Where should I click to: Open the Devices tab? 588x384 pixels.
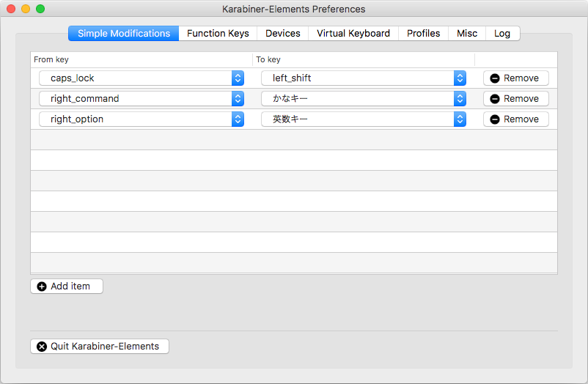tap(283, 34)
